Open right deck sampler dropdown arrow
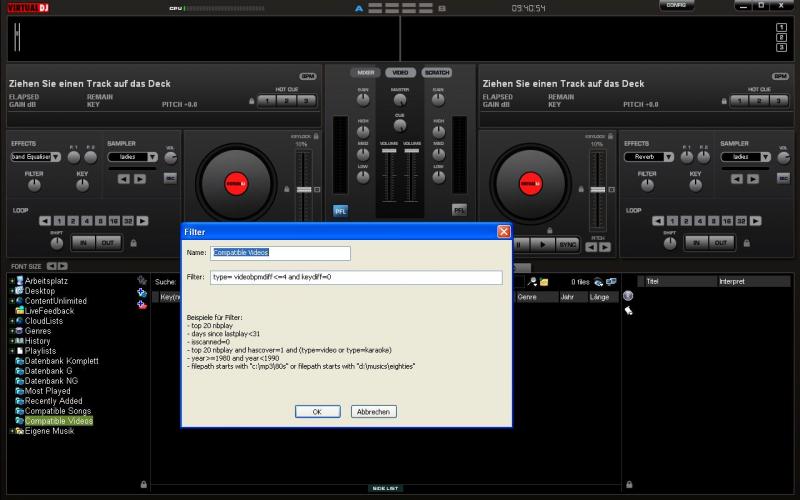The height and width of the screenshot is (500, 800). (x=766, y=157)
